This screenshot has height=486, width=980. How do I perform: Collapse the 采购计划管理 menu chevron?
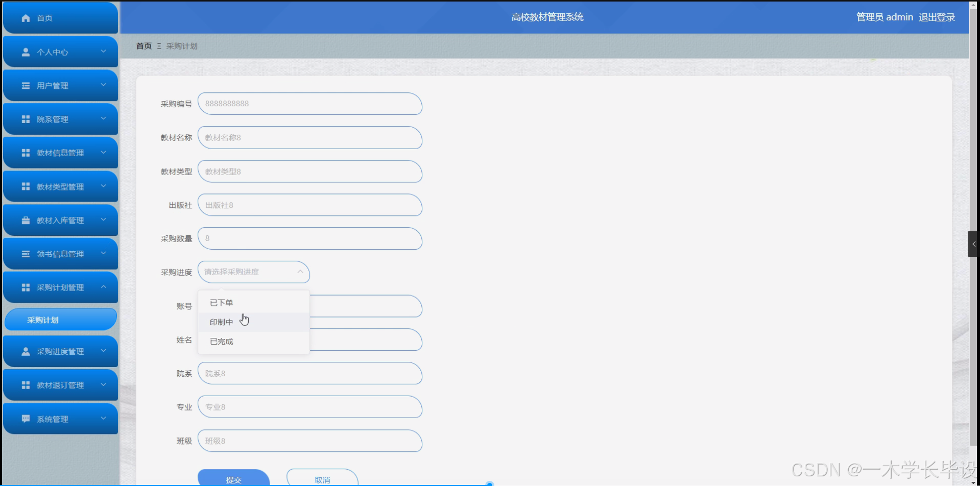pyautogui.click(x=104, y=287)
